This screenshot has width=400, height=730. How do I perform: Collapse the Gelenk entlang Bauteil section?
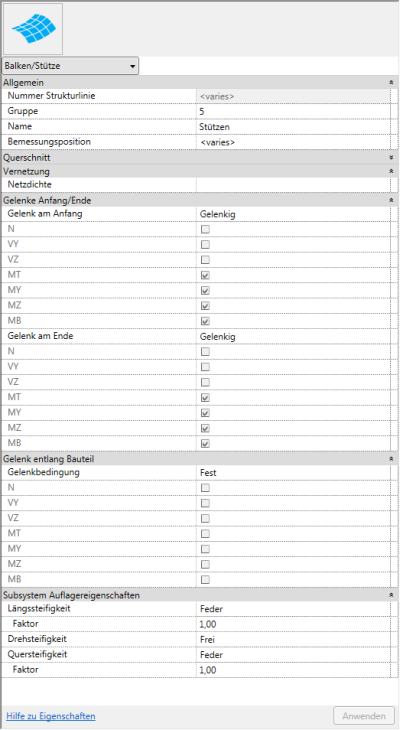tap(392, 459)
